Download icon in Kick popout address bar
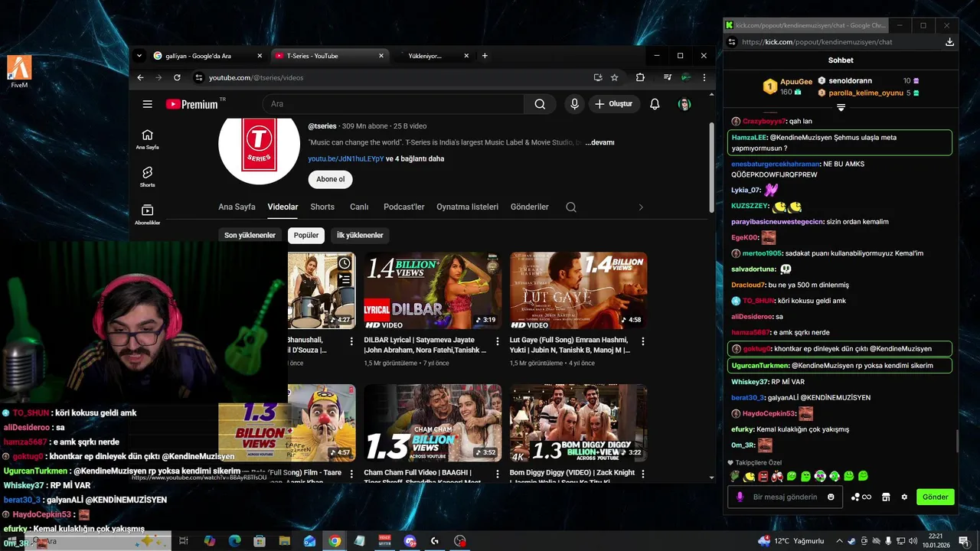 click(x=949, y=42)
